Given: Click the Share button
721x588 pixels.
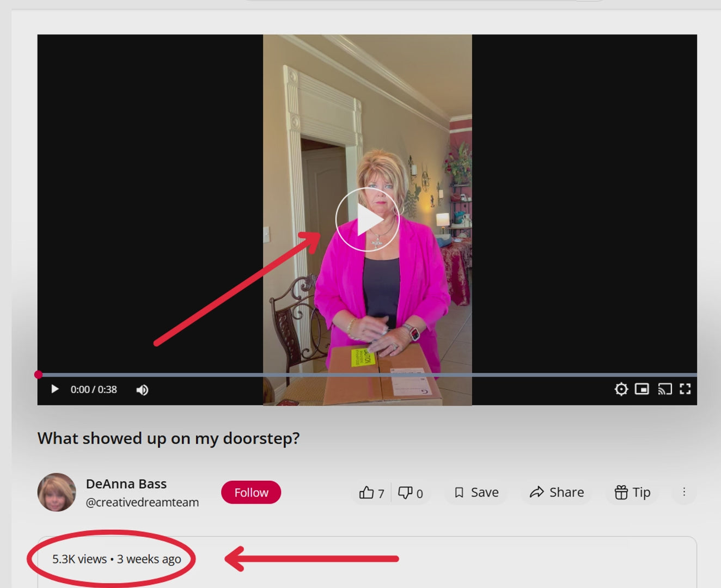Looking at the screenshot, I should [557, 493].
